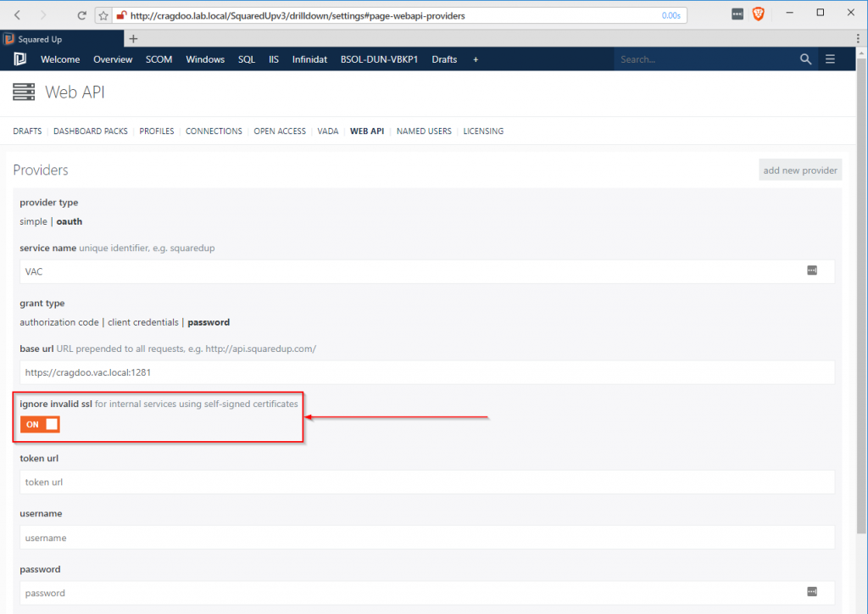The height and width of the screenshot is (614, 868).
Task: Click the service name input field
Action: (x=427, y=271)
